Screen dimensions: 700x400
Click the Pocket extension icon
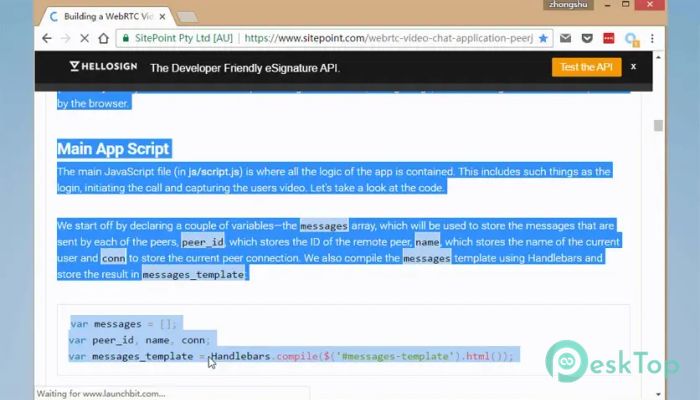click(587, 38)
